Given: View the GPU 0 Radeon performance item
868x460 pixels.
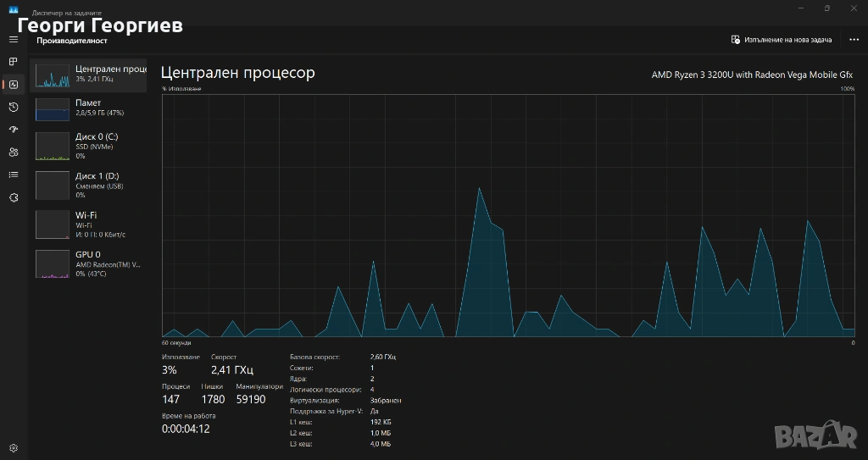Looking at the screenshot, I should [89, 263].
